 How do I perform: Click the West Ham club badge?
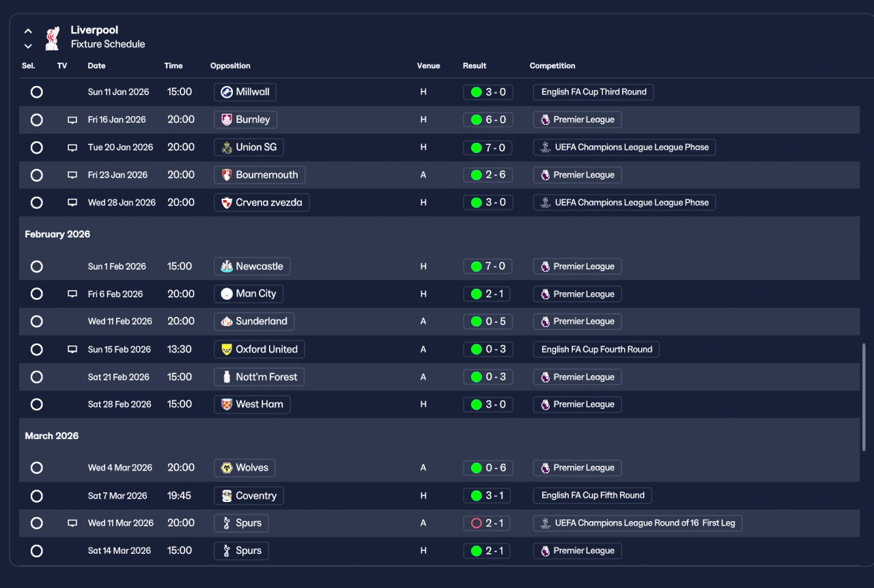pyautogui.click(x=227, y=404)
